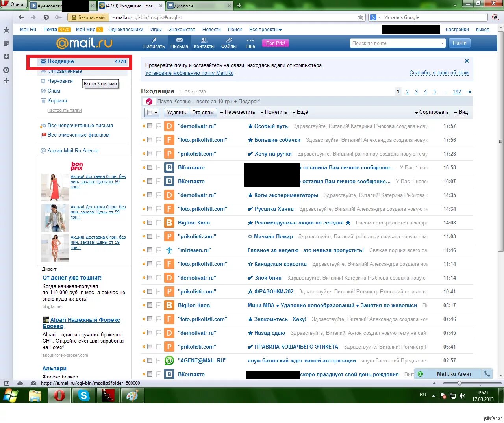504x423 pixels.
Task: Click the flag icon on demotivatr.ru 17:57 row
Action: point(159,126)
